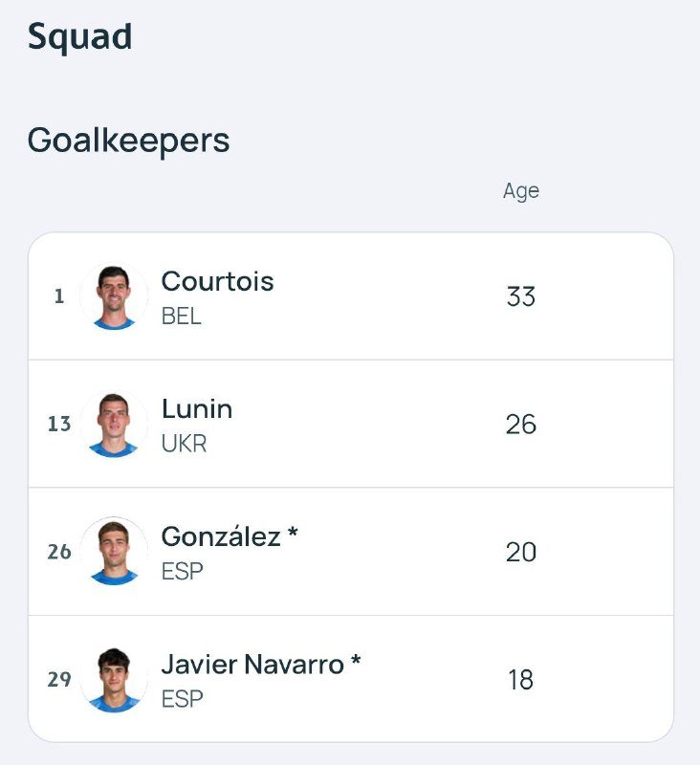Click the age value 33 for Courtois
Image resolution: width=700 pixels, height=765 pixels.
point(521,296)
